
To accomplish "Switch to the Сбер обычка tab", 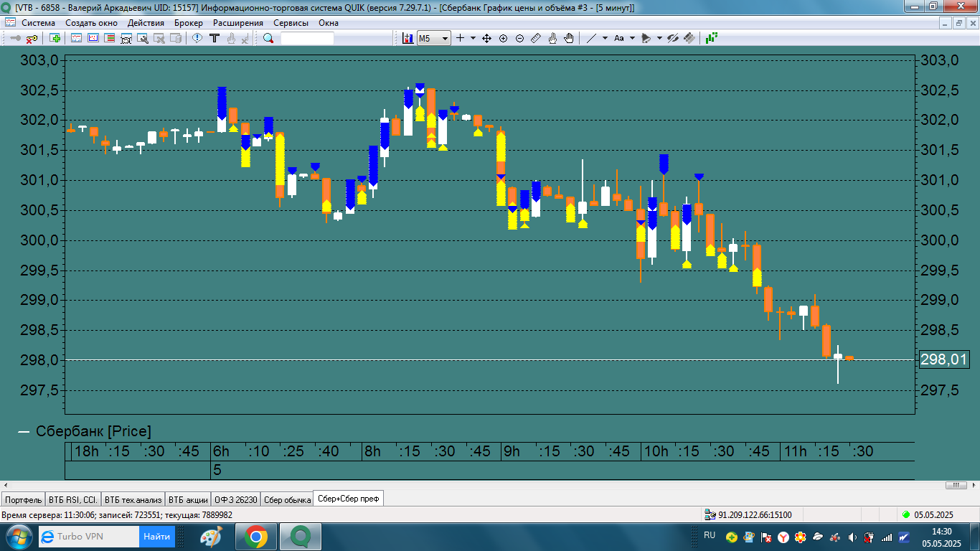I will coord(287,499).
